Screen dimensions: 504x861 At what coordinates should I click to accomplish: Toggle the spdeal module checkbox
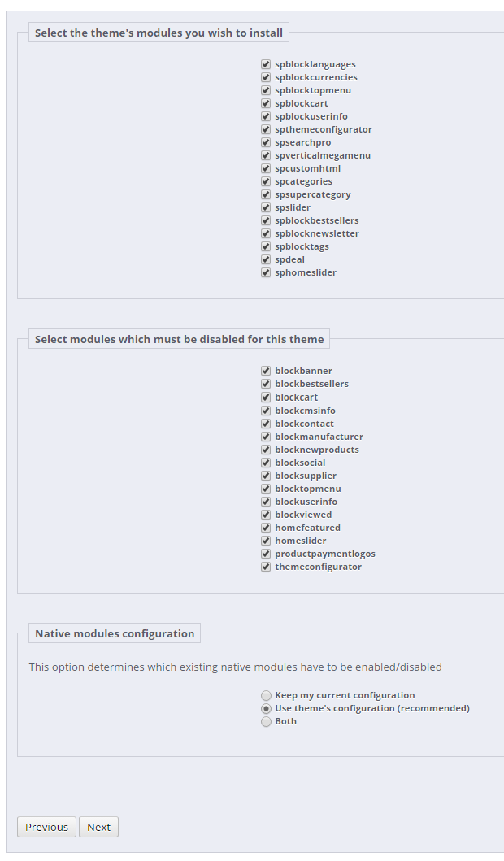[x=266, y=259]
